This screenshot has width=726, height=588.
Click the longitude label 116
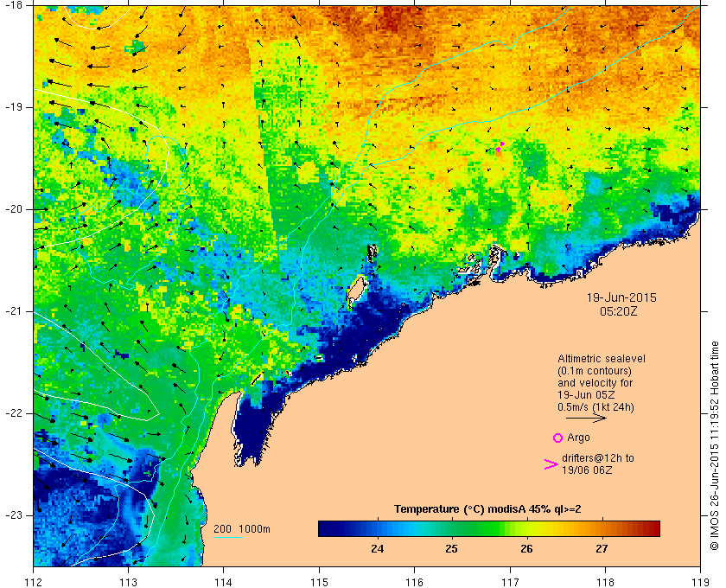tap(414, 582)
